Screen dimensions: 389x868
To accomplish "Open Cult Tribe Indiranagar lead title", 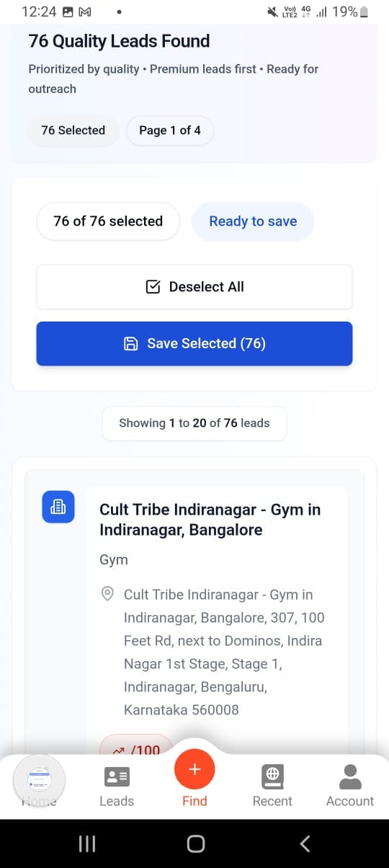I will pos(210,520).
